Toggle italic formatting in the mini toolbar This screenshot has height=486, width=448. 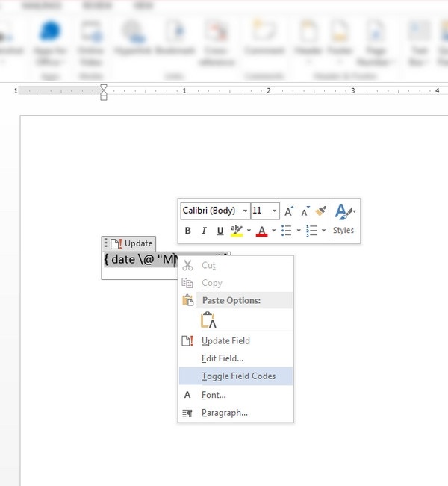(203, 231)
